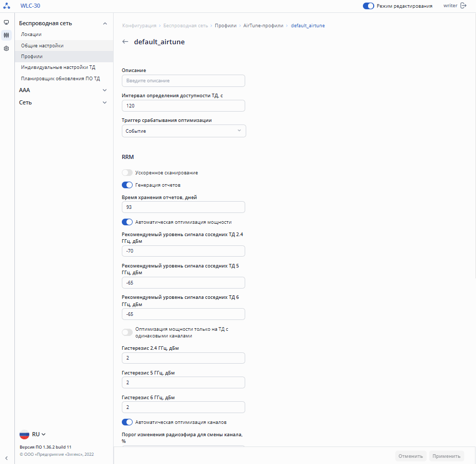Expand the Сеть section
Image resolution: width=476 pixels, height=464 pixels.
click(x=63, y=102)
